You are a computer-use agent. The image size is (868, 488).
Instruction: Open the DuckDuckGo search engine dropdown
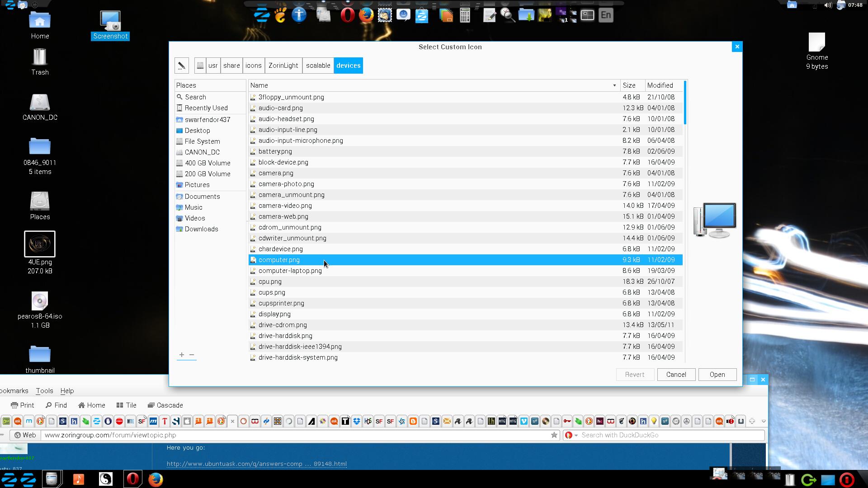(571, 435)
